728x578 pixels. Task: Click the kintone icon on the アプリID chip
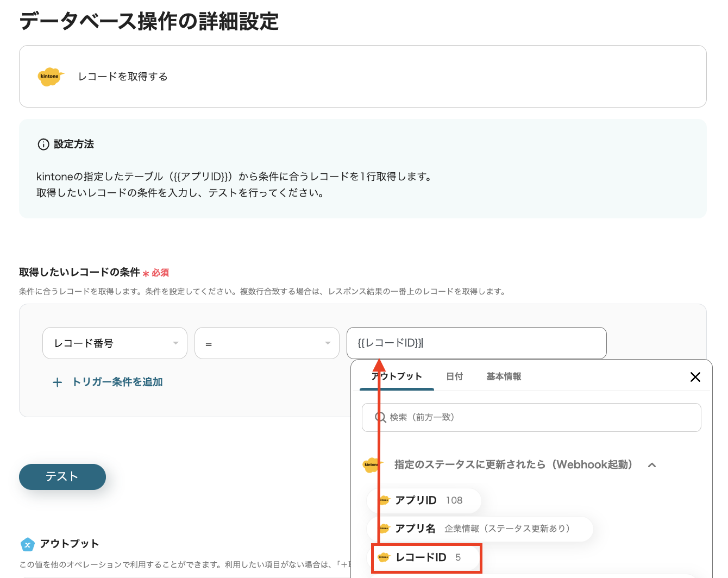click(384, 500)
